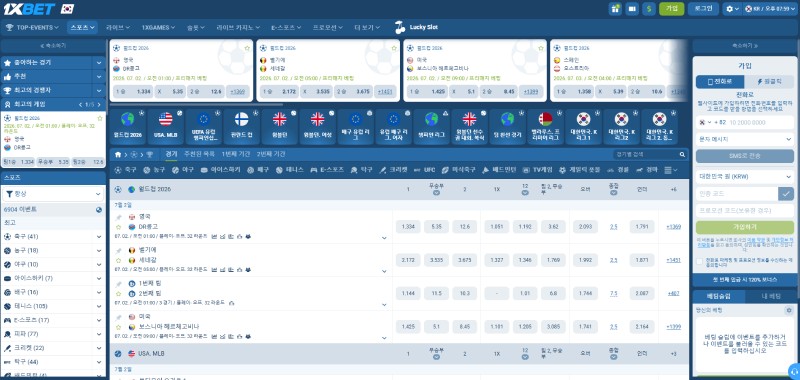
Task: Open the 핀란드 컵 league tile
Action: [x=241, y=126]
